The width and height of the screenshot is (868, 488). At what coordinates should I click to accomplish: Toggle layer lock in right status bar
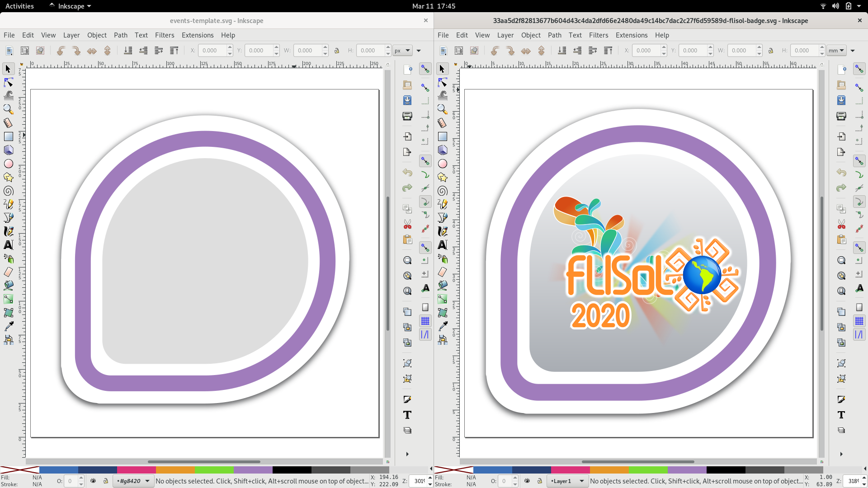click(540, 481)
